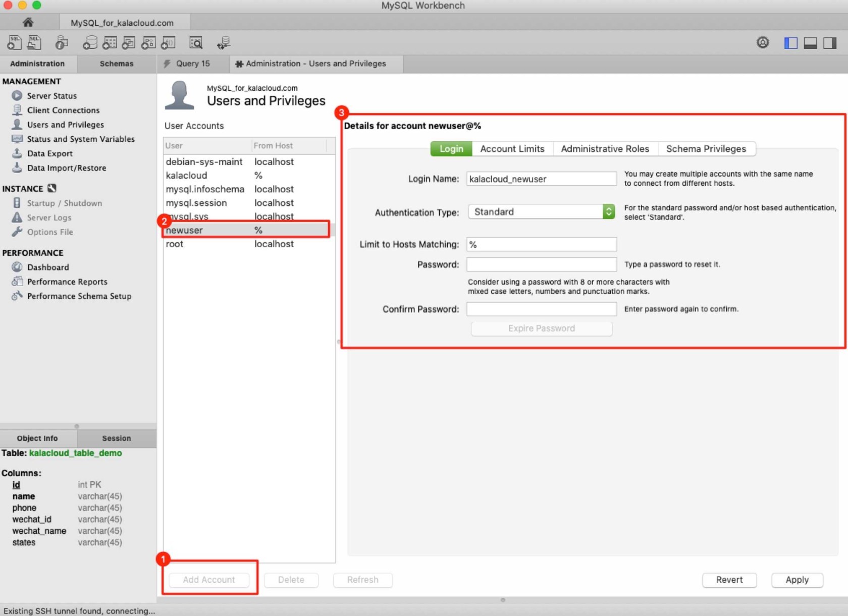Open Options File entry
This screenshot has width=848, height=616.
click(x=50, y=232)
